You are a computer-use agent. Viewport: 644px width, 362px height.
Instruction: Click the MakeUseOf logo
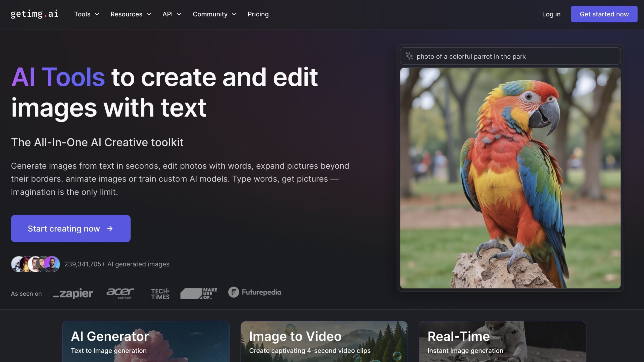point(199,294)
